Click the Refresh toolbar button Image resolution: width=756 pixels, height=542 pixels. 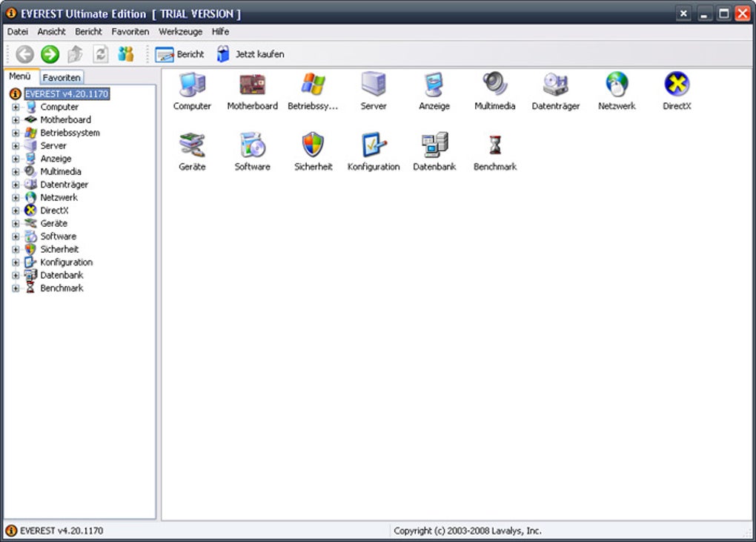pos(100,54)
